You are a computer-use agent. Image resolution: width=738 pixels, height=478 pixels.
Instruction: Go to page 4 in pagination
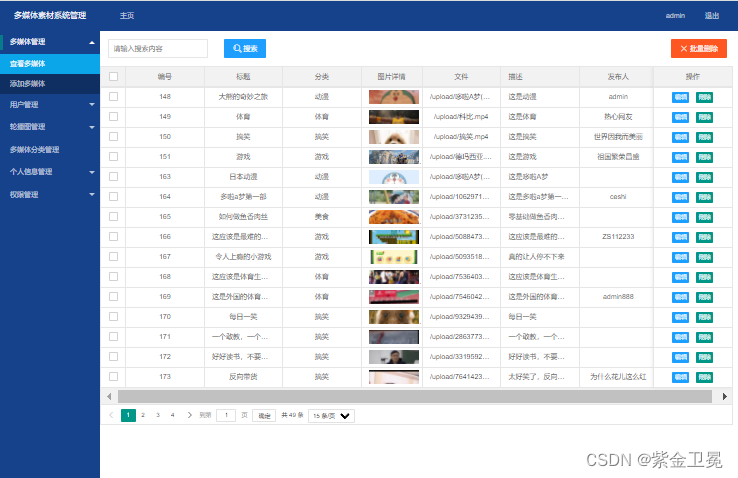173,415
